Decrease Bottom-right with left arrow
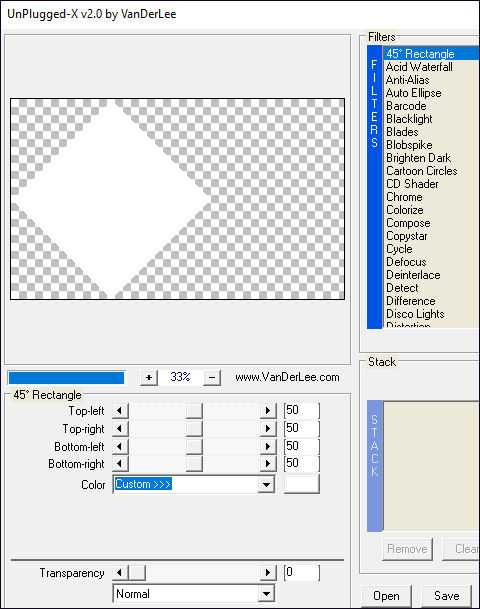Image resolution: width=480 pixels, height=609 pixels. click(x=120, y=464)
